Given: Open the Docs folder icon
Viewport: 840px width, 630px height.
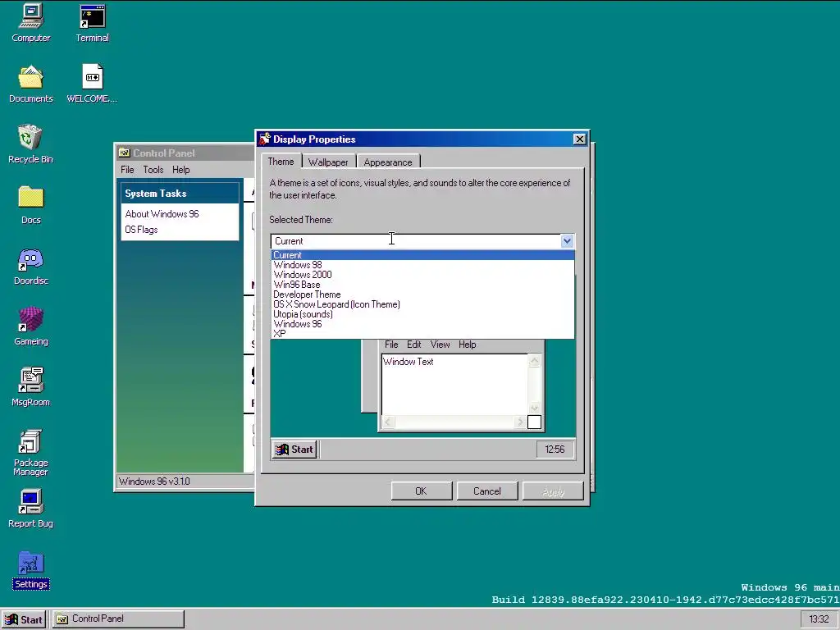Looking at the screenshot, I should click(x=30, y=204).
